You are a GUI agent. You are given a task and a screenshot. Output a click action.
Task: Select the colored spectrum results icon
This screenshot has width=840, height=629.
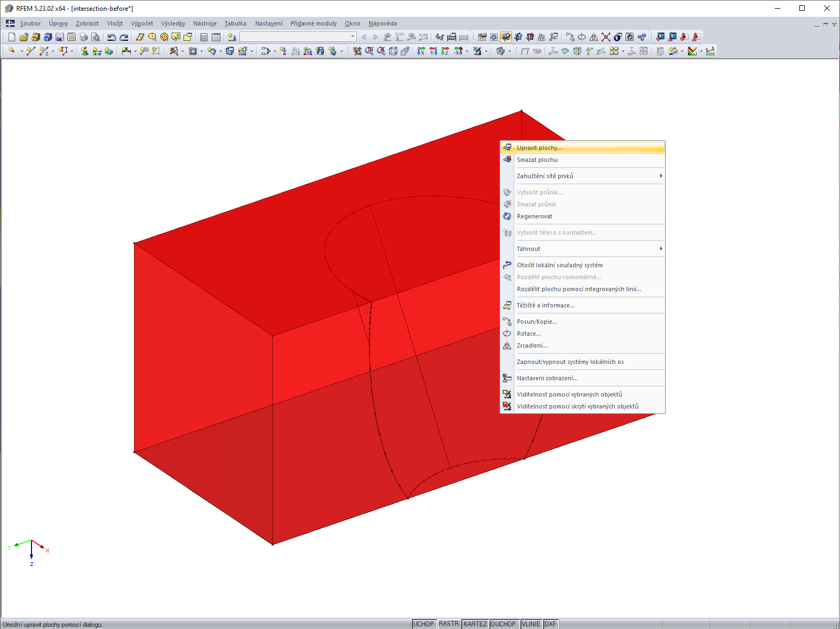point(692,51)
